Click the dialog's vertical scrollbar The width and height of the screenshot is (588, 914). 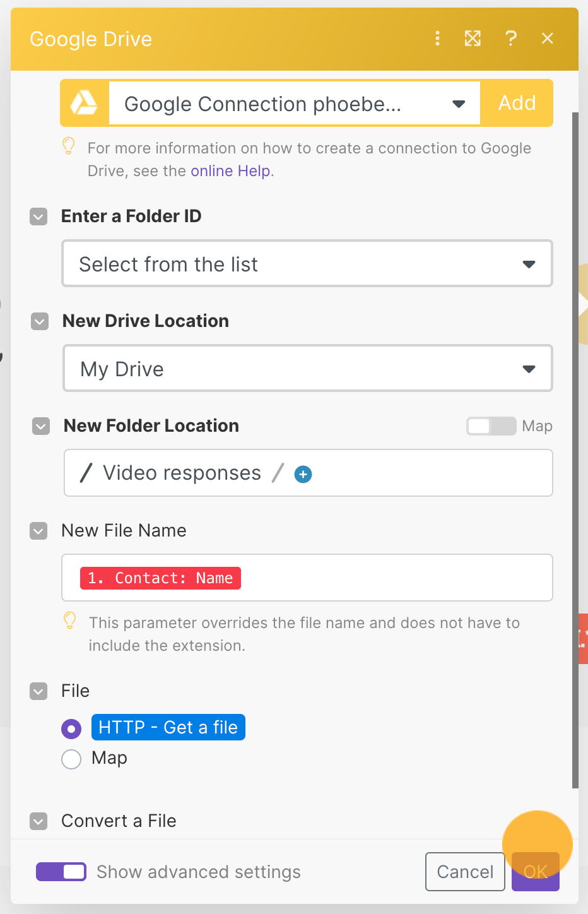click(575, 451)
